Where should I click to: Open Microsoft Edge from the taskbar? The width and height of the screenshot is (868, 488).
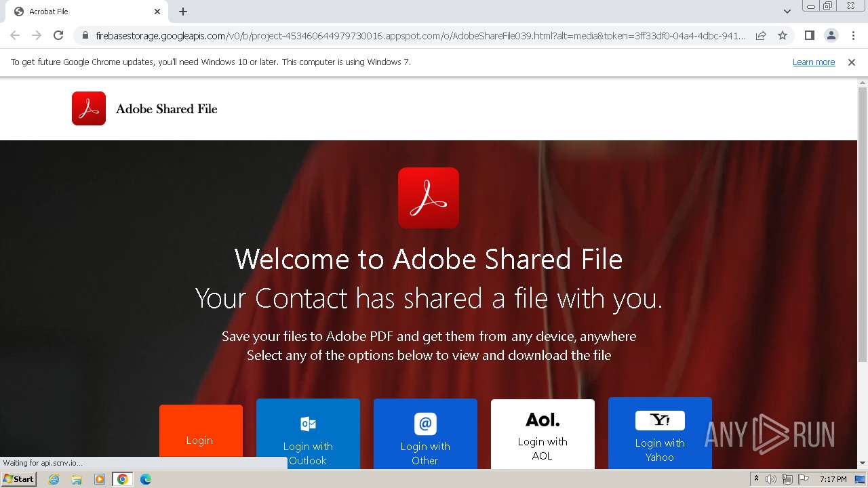click(x=145, y=479)
